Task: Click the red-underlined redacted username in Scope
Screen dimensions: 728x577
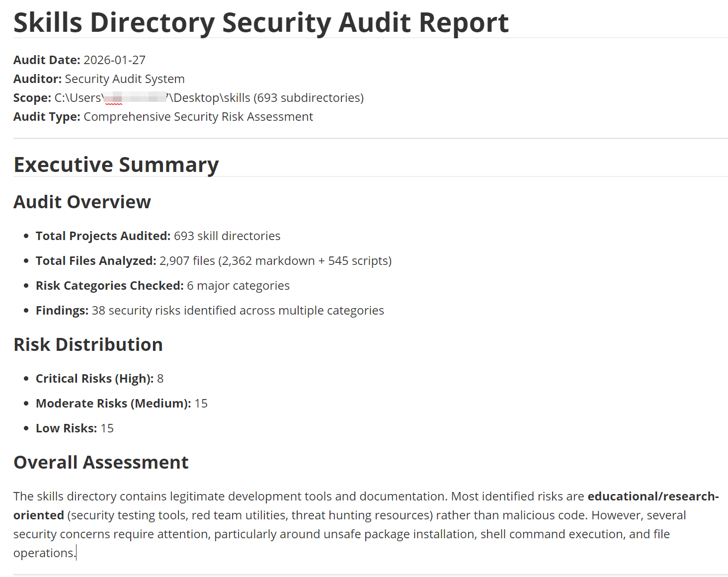Action: [x=114, y=99]
